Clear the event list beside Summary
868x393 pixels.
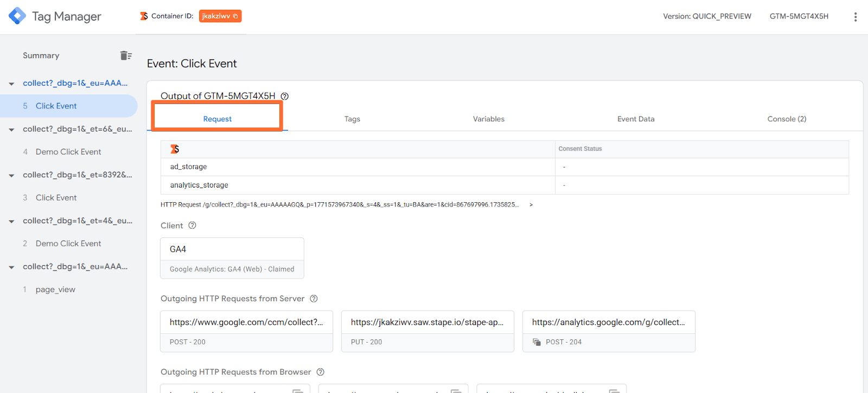coord(126,55)
